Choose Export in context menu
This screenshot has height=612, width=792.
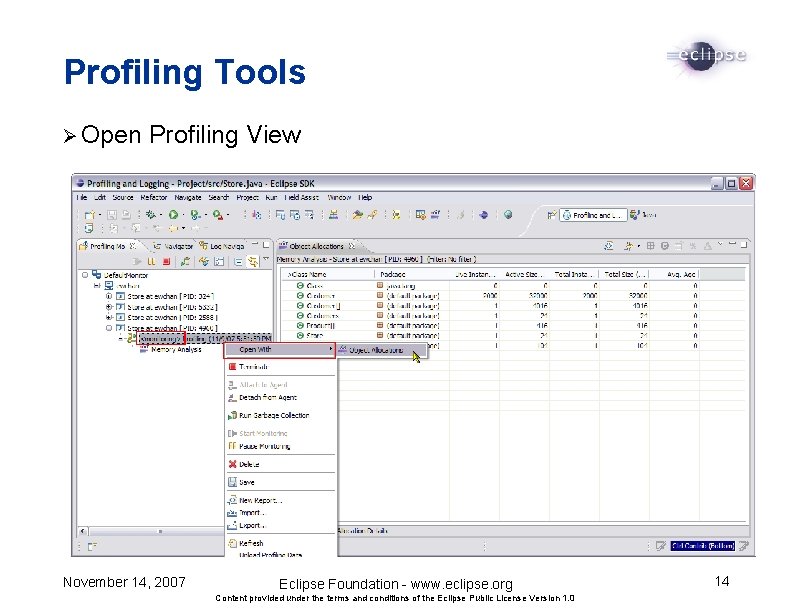tap(281, 526)
